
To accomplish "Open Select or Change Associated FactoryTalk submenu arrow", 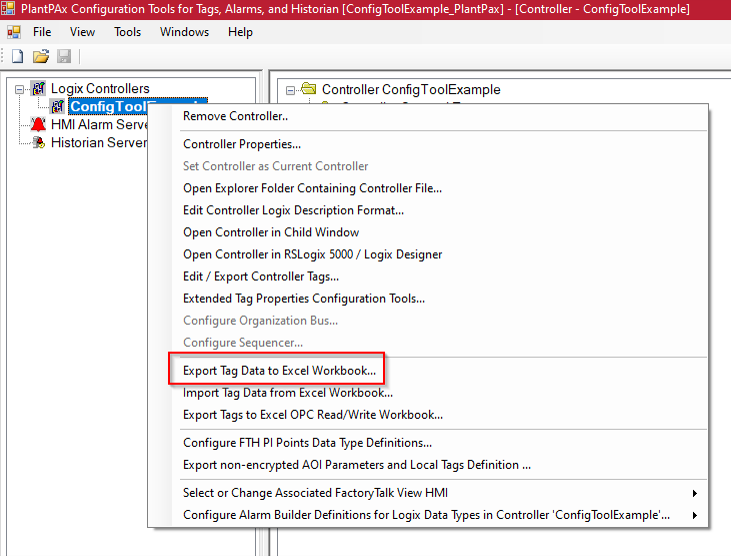I will [x=695, y=493].
